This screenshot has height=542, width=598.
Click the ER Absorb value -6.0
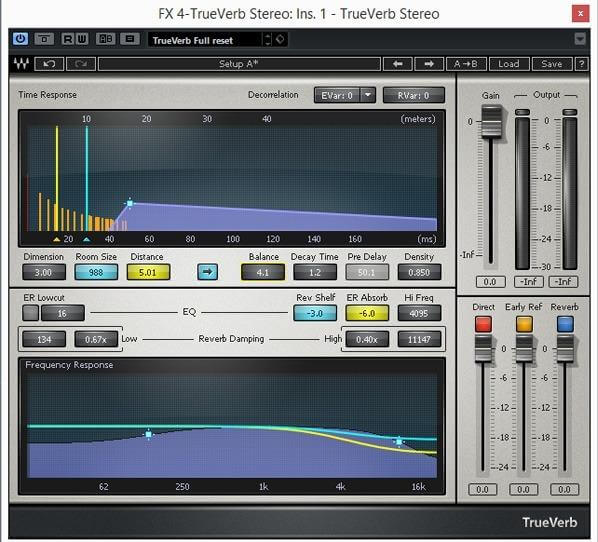click(x=367, y=313)
